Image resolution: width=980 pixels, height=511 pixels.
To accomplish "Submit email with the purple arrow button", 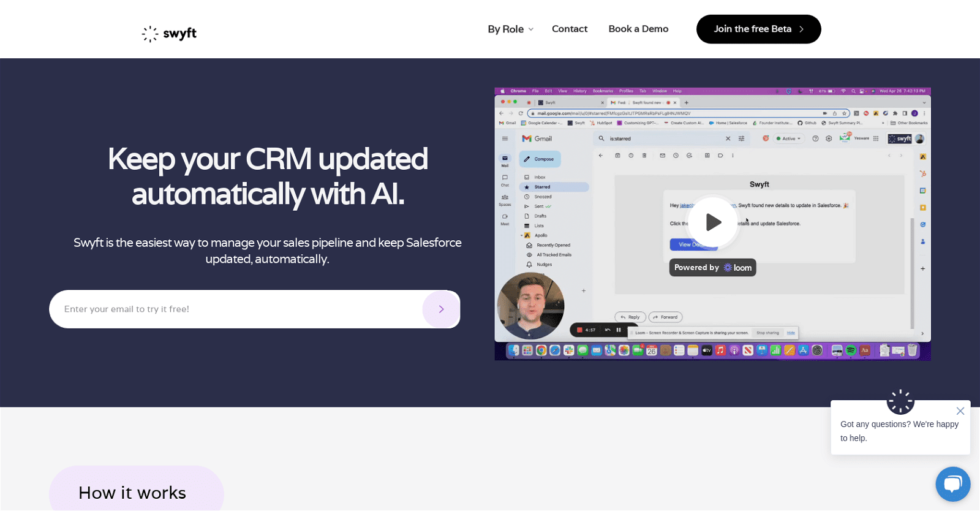I will pos(441,309).
